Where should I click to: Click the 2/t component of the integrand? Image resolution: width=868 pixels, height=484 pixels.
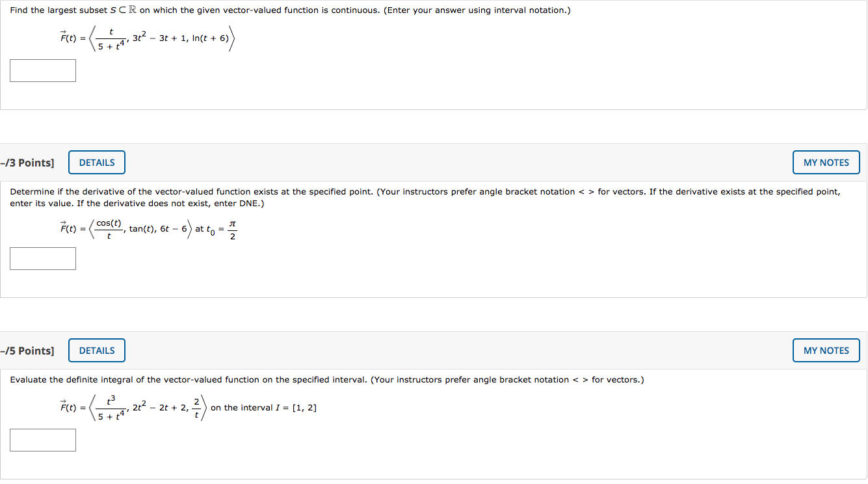196,407
